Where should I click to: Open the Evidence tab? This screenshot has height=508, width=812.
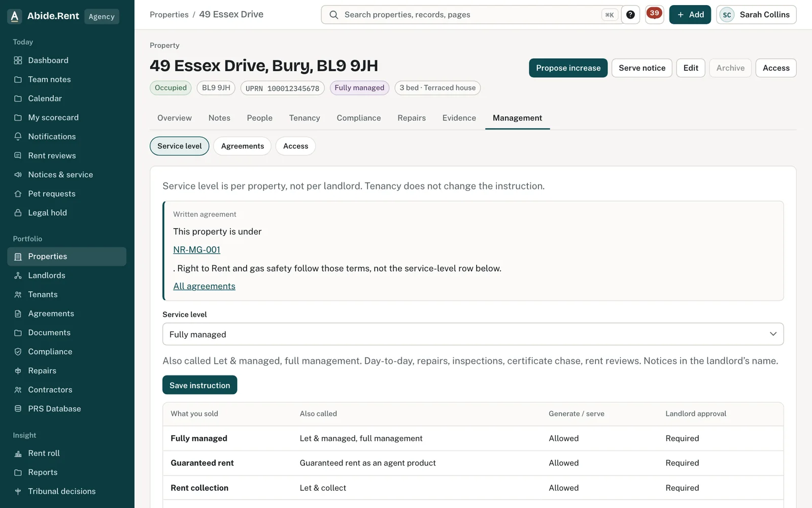[459, 118]
